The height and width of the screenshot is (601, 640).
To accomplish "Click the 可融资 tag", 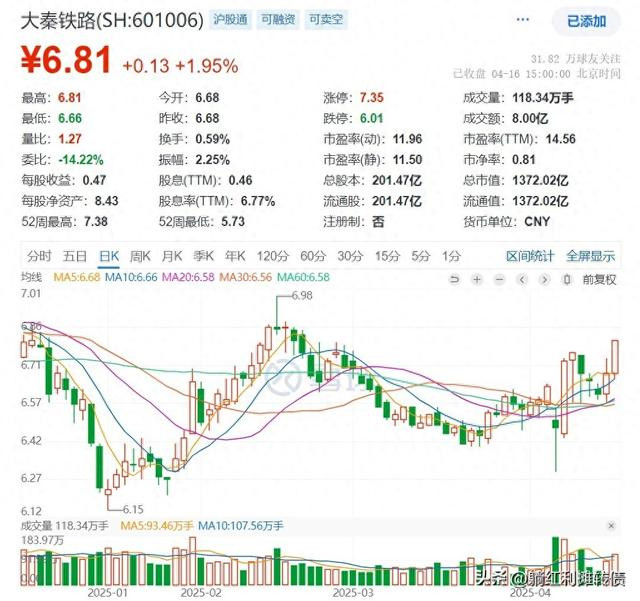I will 278,19.
